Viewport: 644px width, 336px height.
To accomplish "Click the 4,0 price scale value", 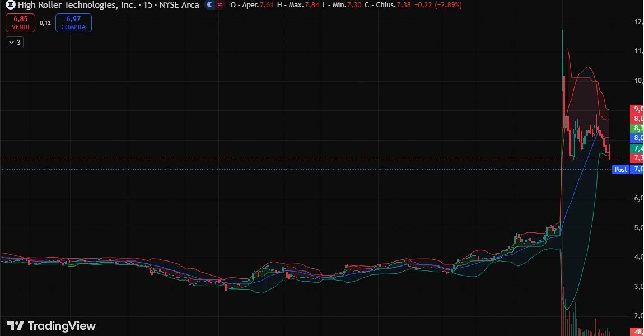I will tap(638, 257).
